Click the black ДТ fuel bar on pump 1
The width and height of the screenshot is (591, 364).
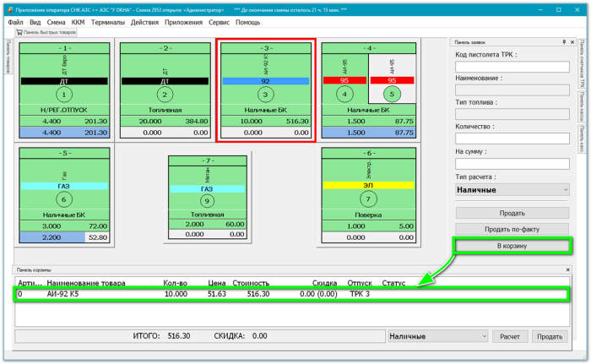pos(64,81)
